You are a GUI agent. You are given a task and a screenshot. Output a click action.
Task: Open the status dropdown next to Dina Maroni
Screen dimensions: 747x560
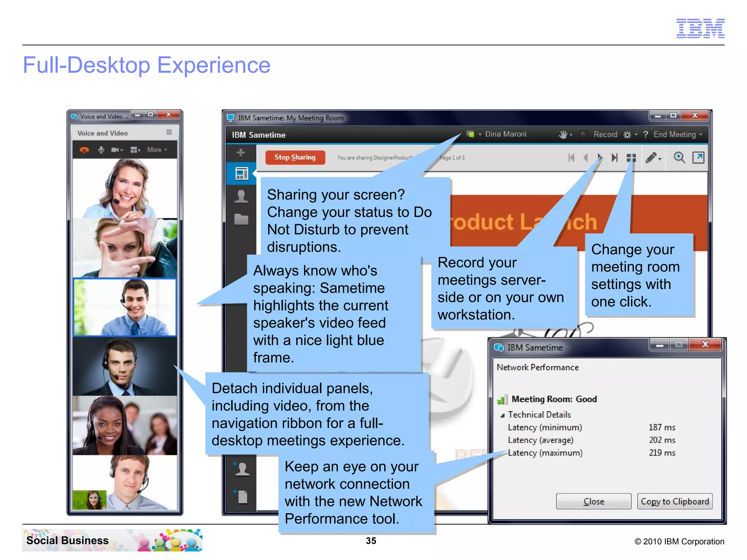[480, 135]
